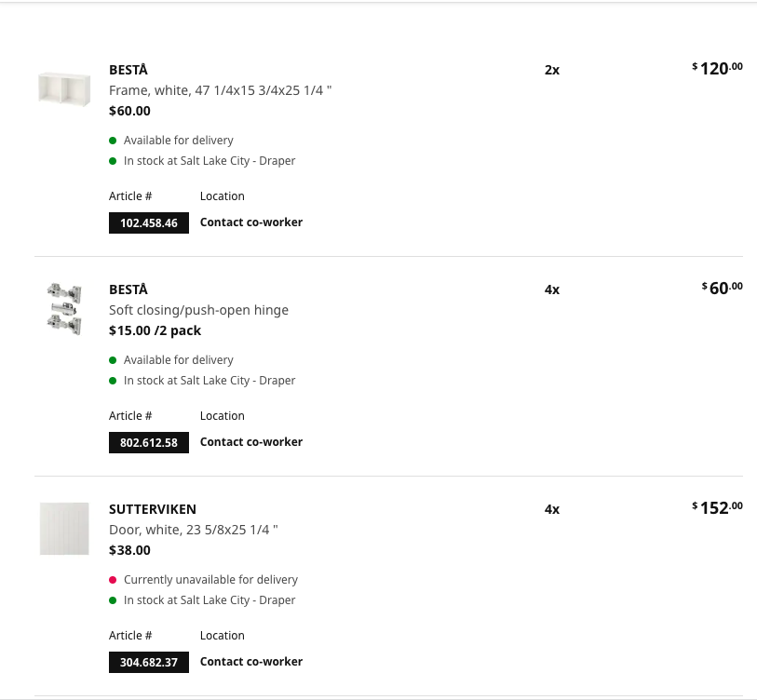757x700 pixels.
Task: Click the SUTTERVIKEN product name
Action: click(153, 509)
